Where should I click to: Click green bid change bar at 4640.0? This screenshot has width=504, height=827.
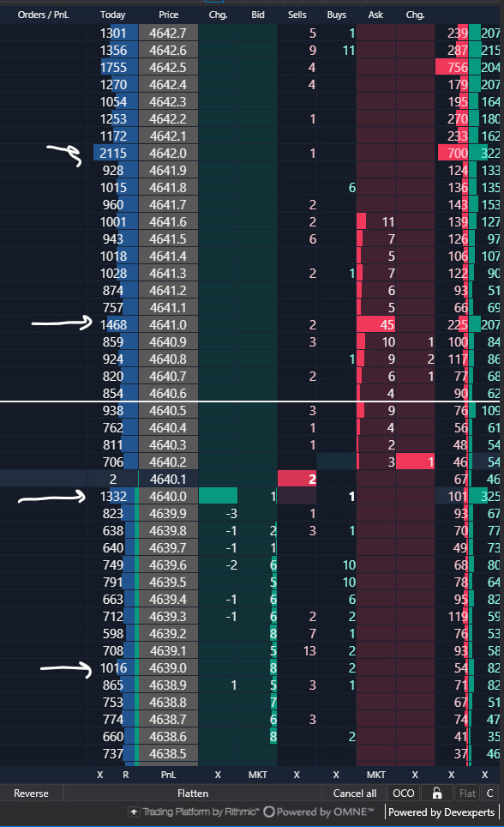click(219, 497)
